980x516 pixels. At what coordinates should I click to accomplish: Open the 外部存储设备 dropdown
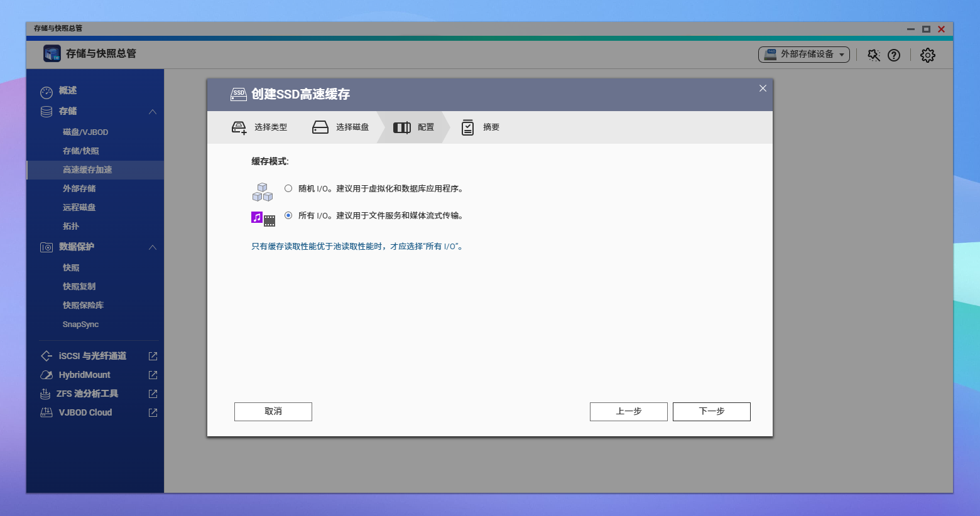click(803, 55)
